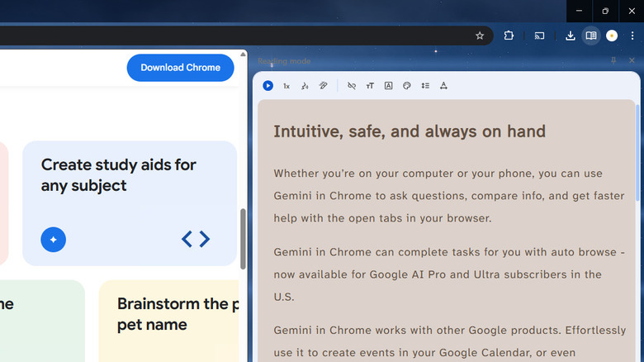Click the 'Reading mode' panel title
644x362 pixels.
click(x=284, y=61)
